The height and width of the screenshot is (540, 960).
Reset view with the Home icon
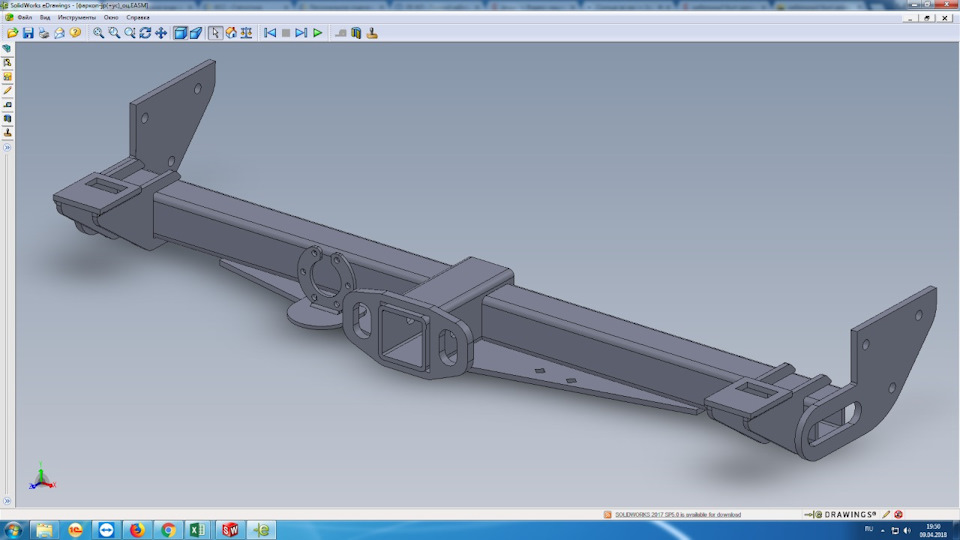point(231,32)
